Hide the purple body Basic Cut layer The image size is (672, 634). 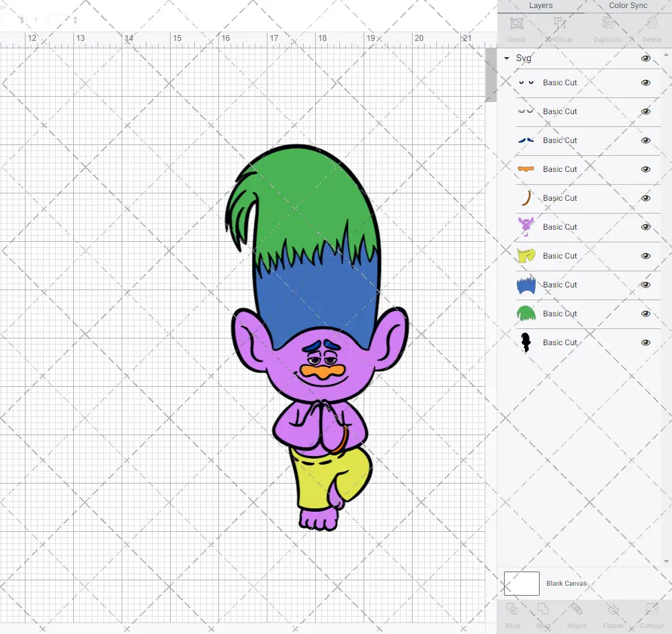point(645,227)
